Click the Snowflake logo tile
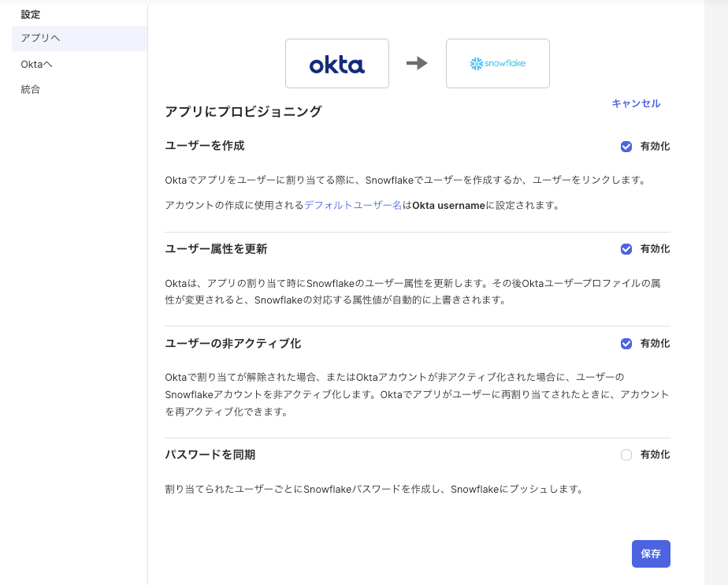 497,63
